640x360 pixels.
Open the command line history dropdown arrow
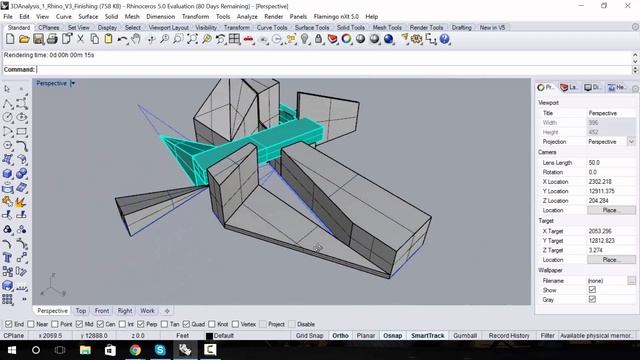coord(635,70)
